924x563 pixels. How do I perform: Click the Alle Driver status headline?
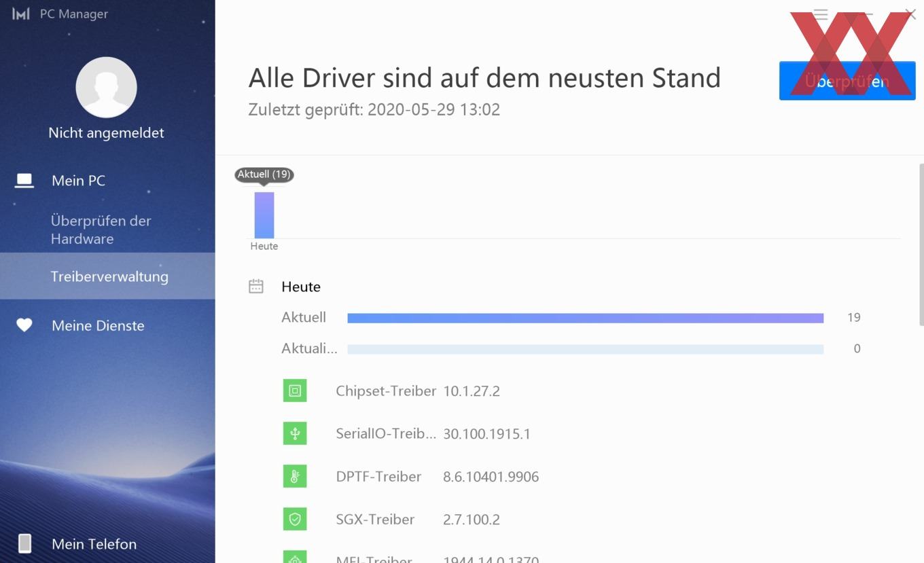[x=484, y=77]
